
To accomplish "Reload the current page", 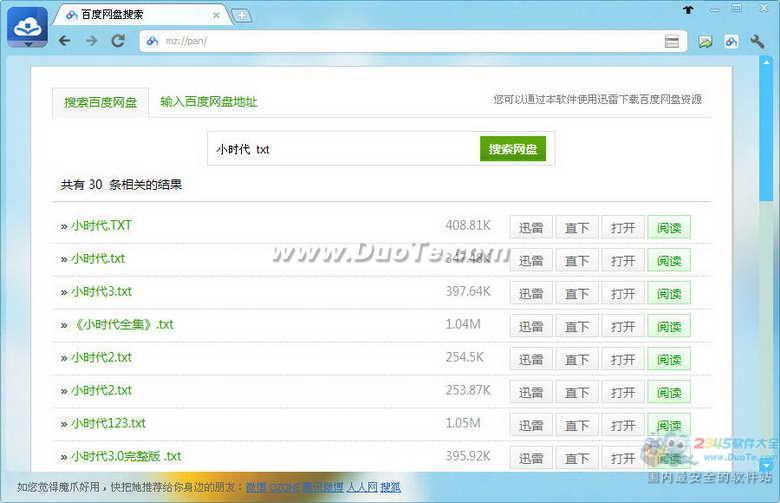I will pos(118,41).
